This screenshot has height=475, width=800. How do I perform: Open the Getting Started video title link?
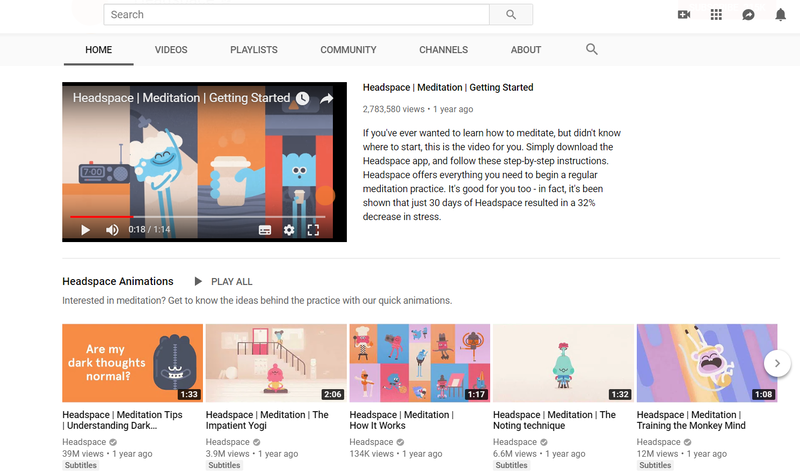pos(448,88)
